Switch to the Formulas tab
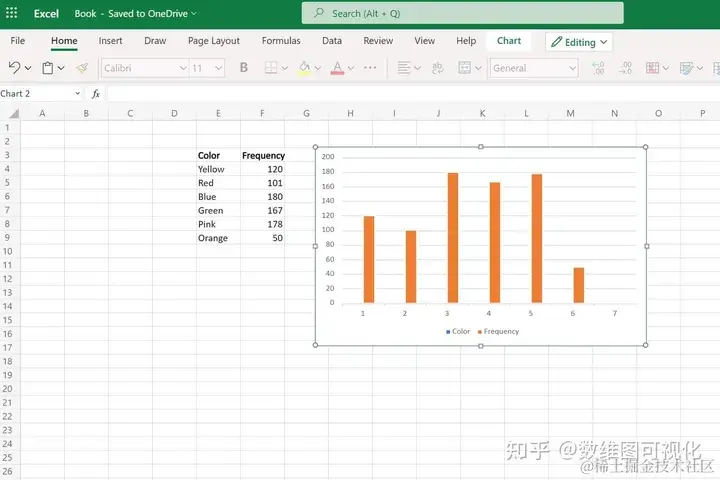The width and height of the screenshot is (720, 480). [281, 40]
